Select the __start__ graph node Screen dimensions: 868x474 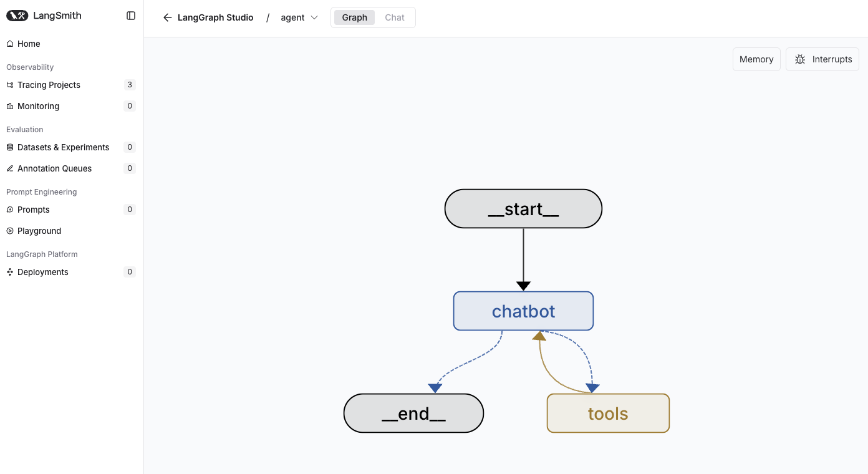[523, 209]
